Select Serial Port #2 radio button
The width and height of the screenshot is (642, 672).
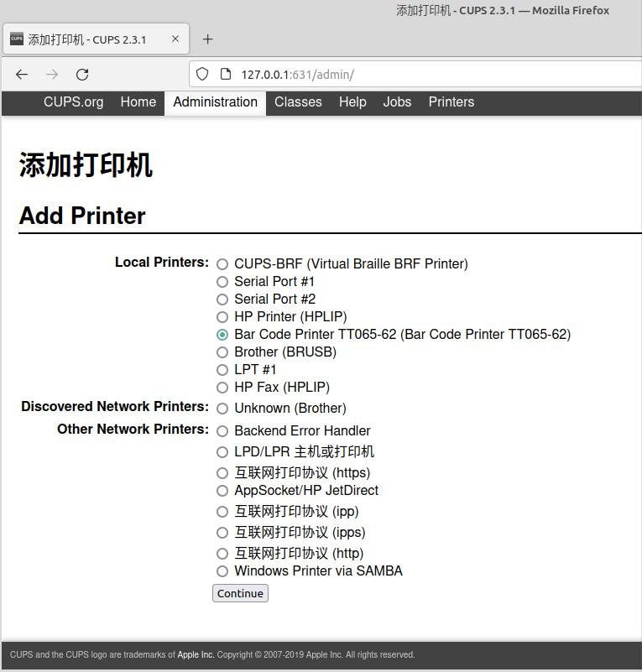coord(222,300)
